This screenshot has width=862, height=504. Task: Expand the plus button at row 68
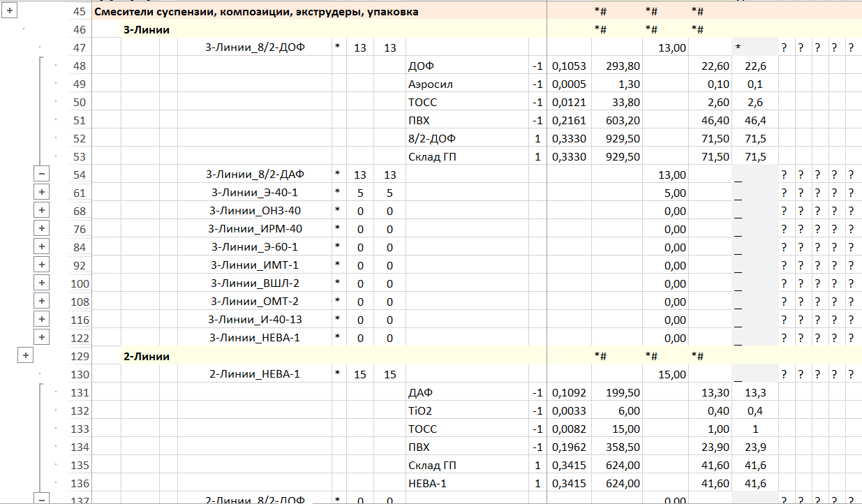point(42,211)
